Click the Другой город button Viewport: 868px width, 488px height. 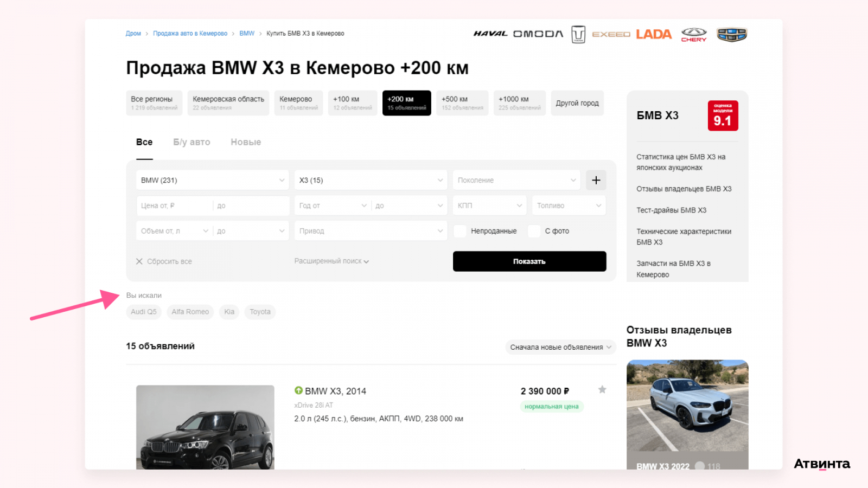[x=577, y=103]
